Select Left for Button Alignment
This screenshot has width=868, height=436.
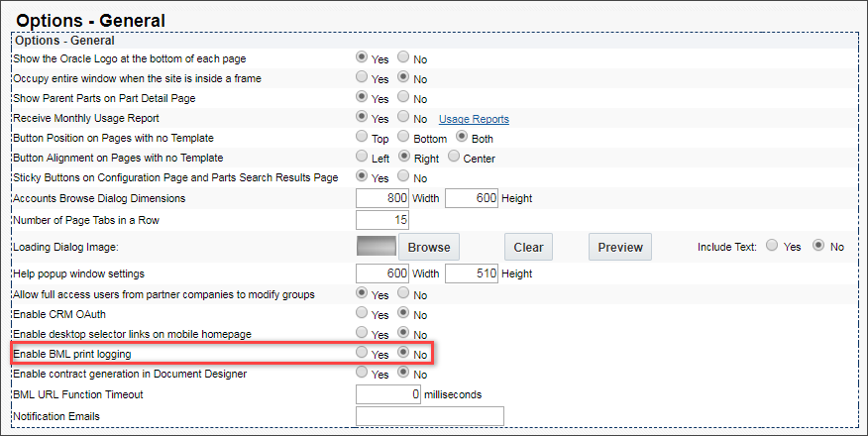click(363, 158)
